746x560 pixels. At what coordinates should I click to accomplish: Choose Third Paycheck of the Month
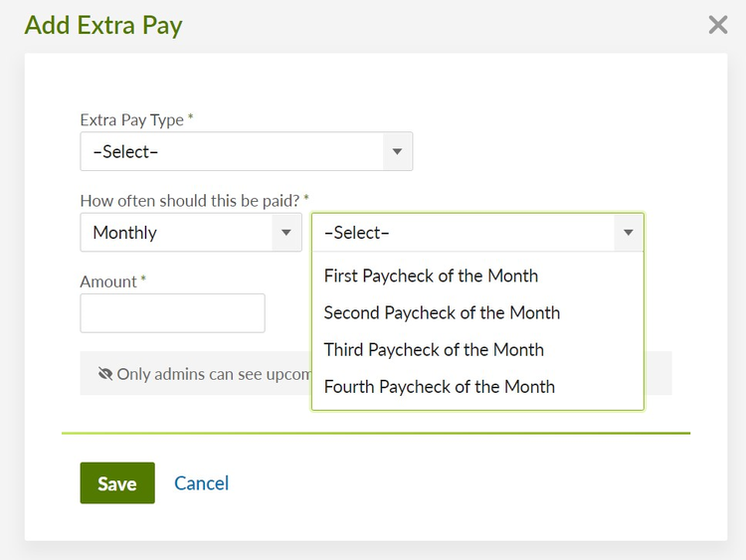pyautogui.click(x=477, y=350)
